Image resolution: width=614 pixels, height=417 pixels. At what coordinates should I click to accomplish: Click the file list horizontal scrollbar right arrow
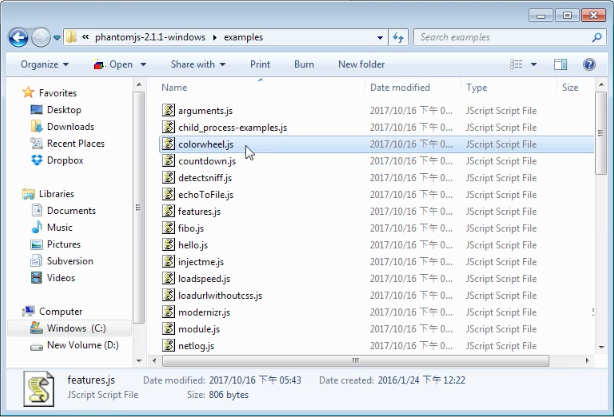pyautogui.click(x=587, y=361)
